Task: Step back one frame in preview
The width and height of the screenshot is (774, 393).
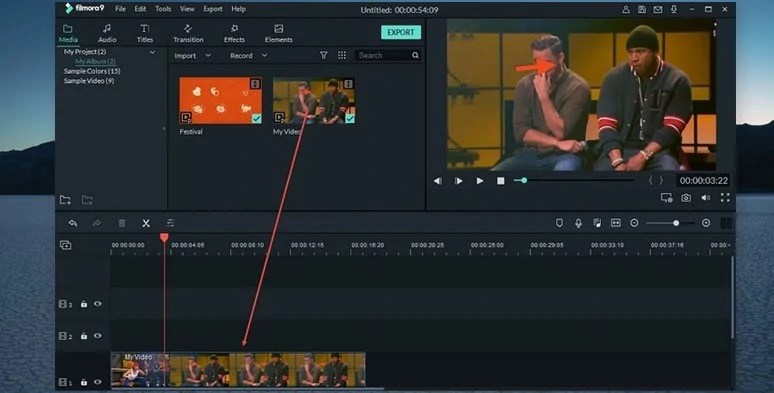Action: click(x=438, y=181)
